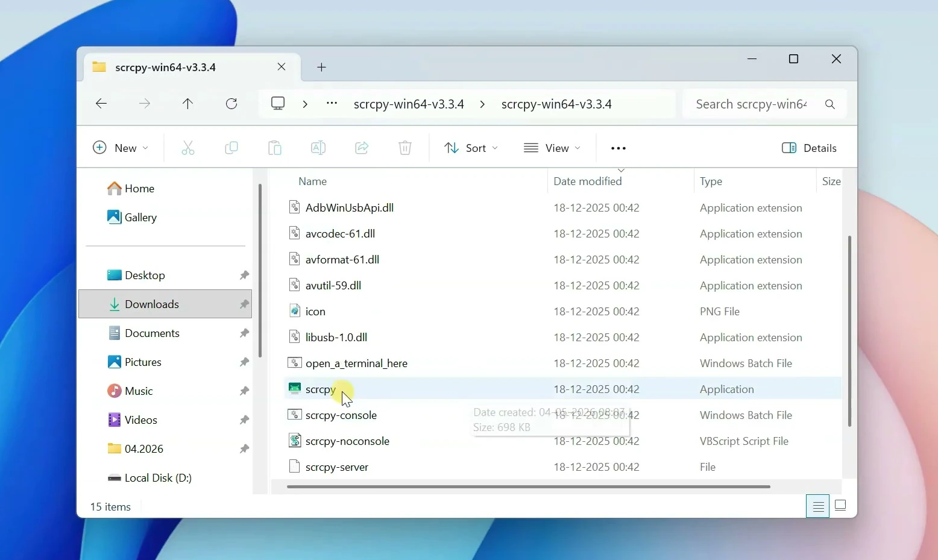Go back with the Back arrow

pos(101,104)
